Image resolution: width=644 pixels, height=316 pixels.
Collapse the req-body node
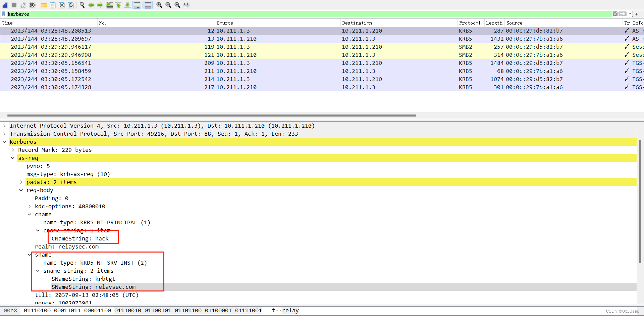[21, 190]
